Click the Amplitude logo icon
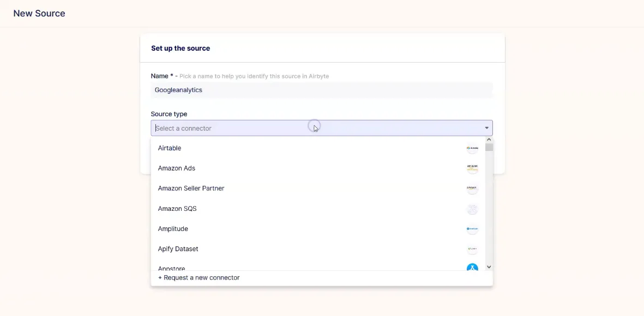Viewport: 644px width, 316px height. tap(472, 229)
